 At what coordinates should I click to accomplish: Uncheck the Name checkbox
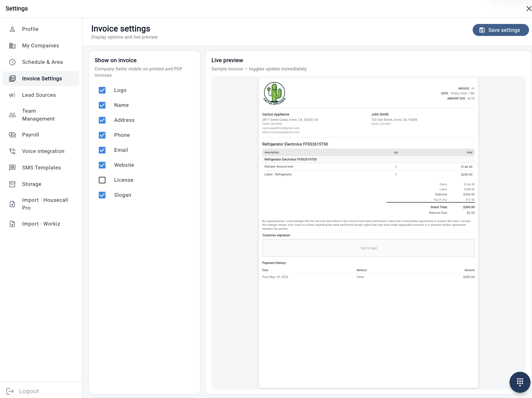[102, 105]
